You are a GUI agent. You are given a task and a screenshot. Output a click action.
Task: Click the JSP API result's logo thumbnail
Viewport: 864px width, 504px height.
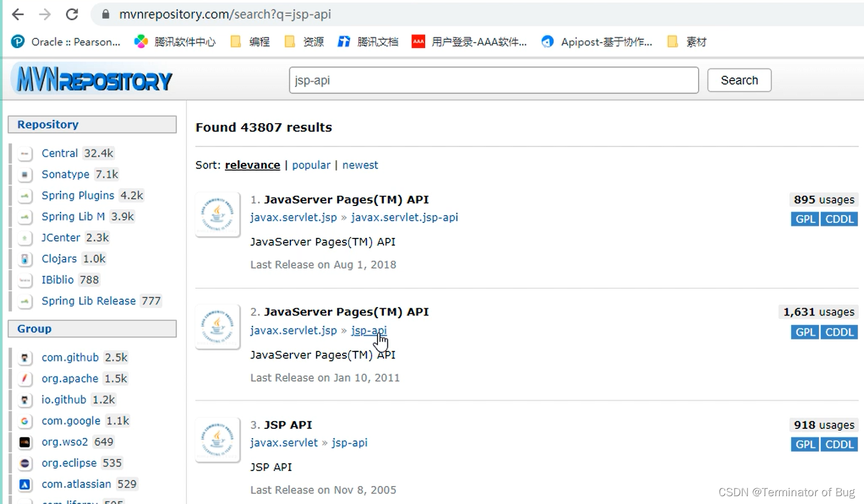pos(218,440)
